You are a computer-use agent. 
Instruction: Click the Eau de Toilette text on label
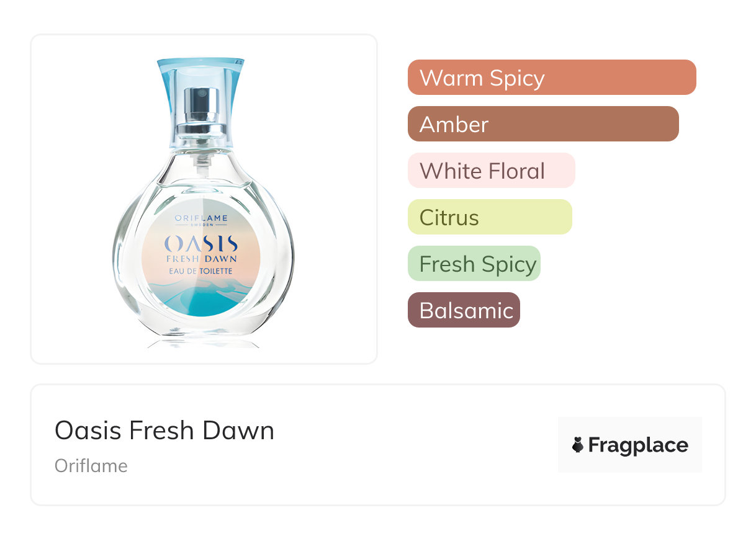click(200, 271)
